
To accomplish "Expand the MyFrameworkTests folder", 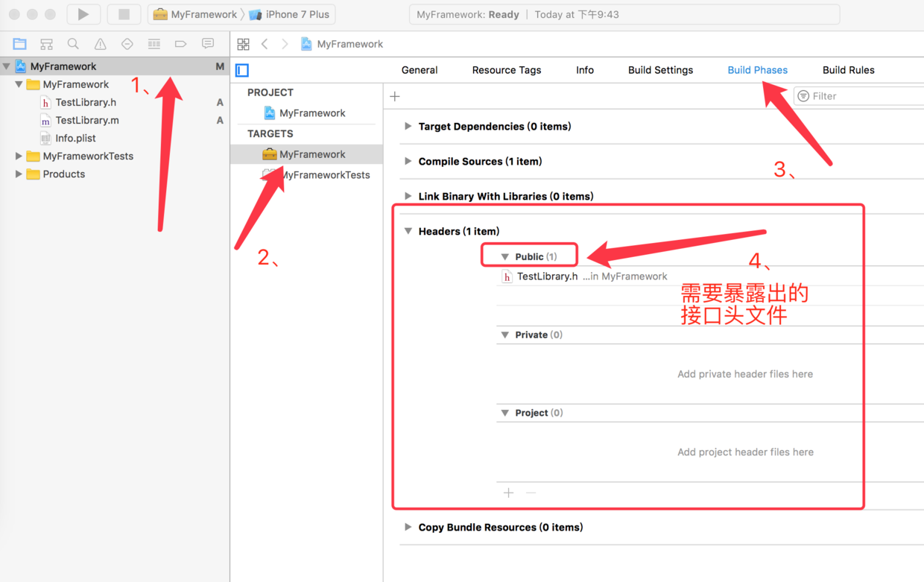I will coord(19,156).
